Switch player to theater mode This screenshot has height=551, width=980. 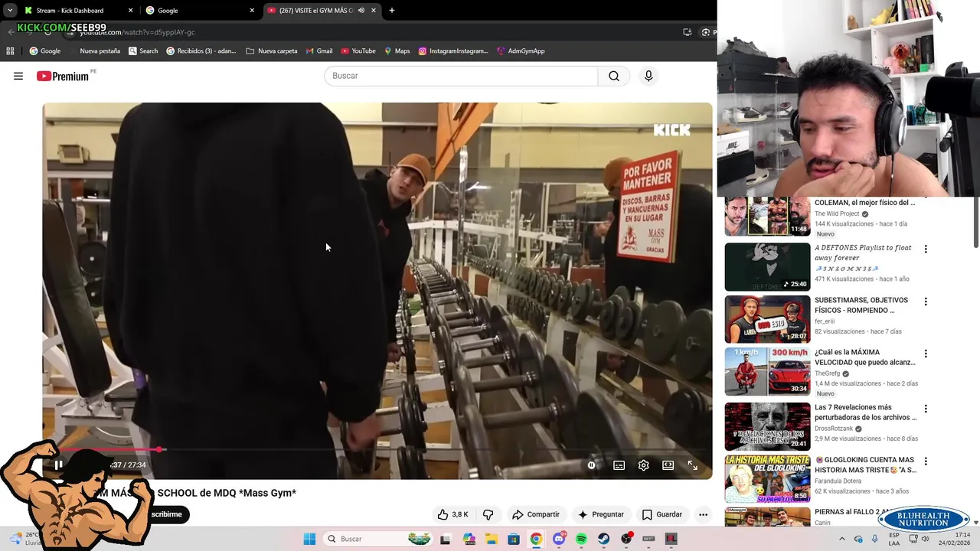(x=668, y=465)
